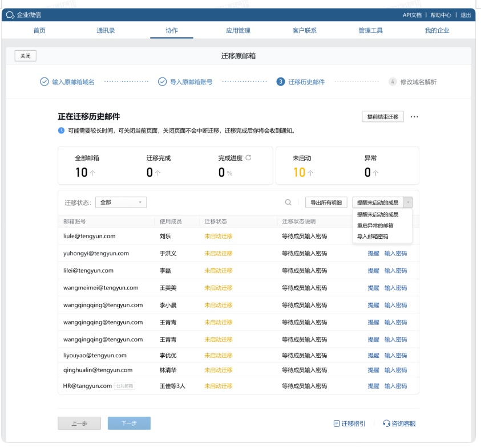Viewport: 481px width, 448px height.
Task: Click the search magnifier icon
Action: tap(288, 202)
